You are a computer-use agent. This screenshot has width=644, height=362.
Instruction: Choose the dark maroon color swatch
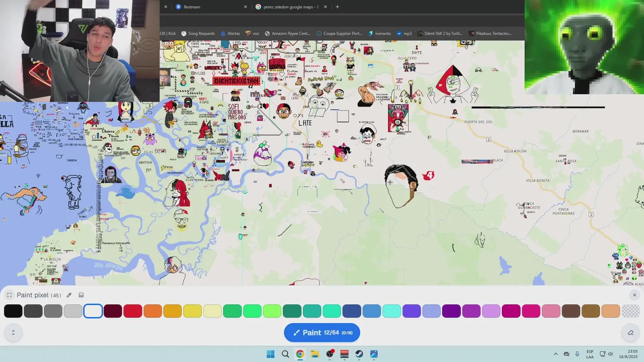tap(113, 311)
